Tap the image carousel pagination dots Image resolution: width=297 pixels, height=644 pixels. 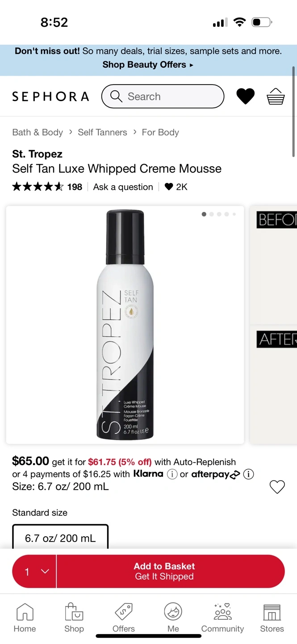(x=219, y=214)
